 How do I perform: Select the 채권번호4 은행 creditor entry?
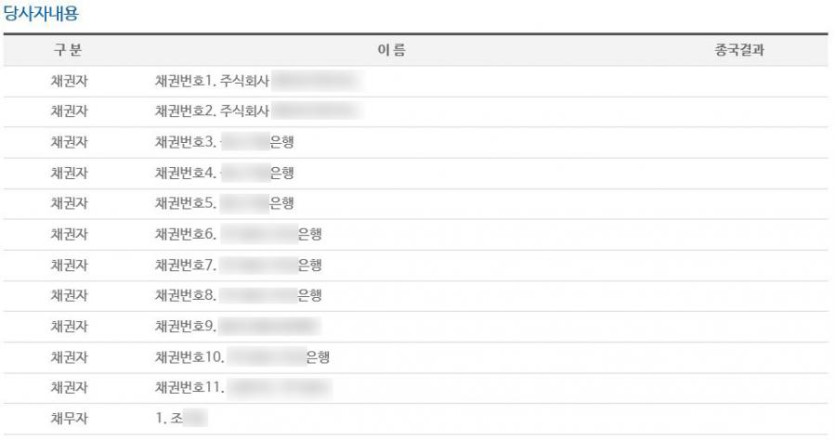pyautogui.click(x=224, y=173)
